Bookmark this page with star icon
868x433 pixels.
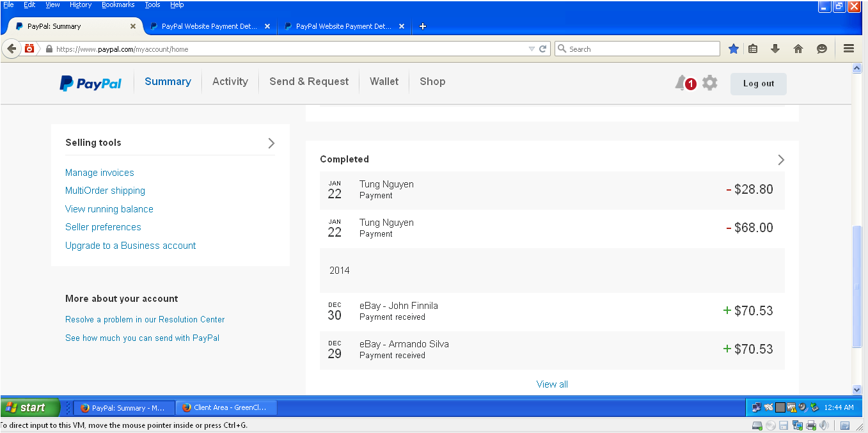734,49
